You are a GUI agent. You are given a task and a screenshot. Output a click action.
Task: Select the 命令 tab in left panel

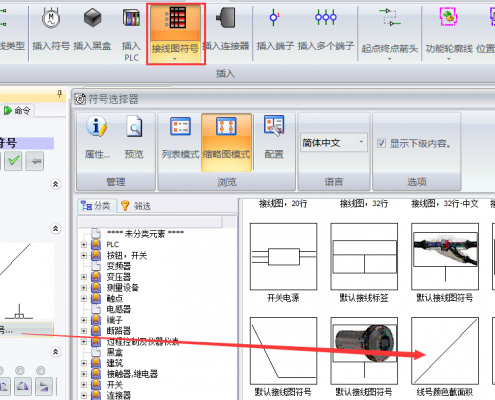17,110
